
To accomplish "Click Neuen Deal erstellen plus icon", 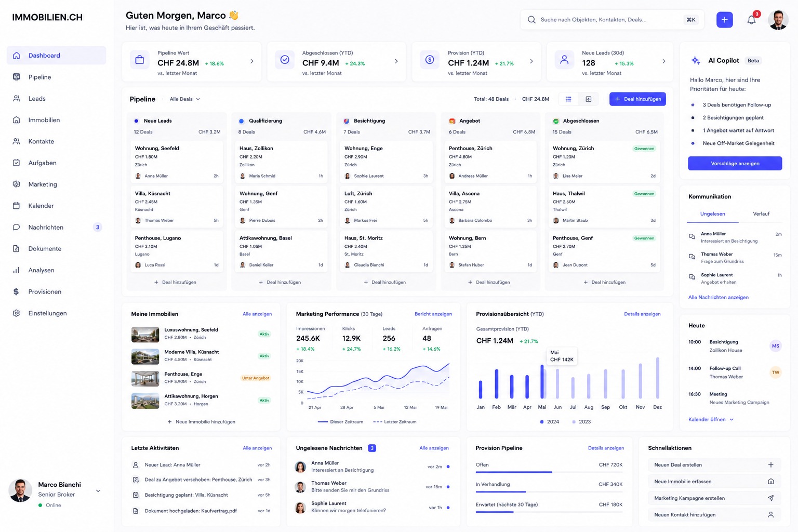I will tap(770, 465).
